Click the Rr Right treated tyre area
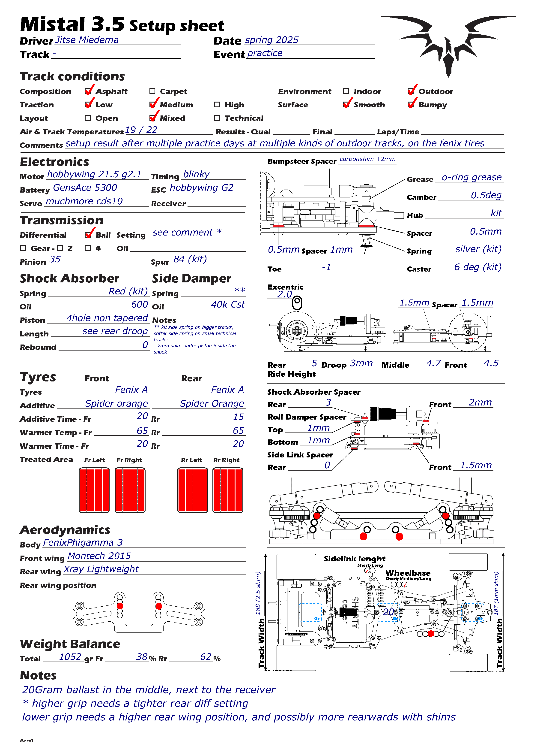This screenshot has width=534, height=756. (228, 490)
